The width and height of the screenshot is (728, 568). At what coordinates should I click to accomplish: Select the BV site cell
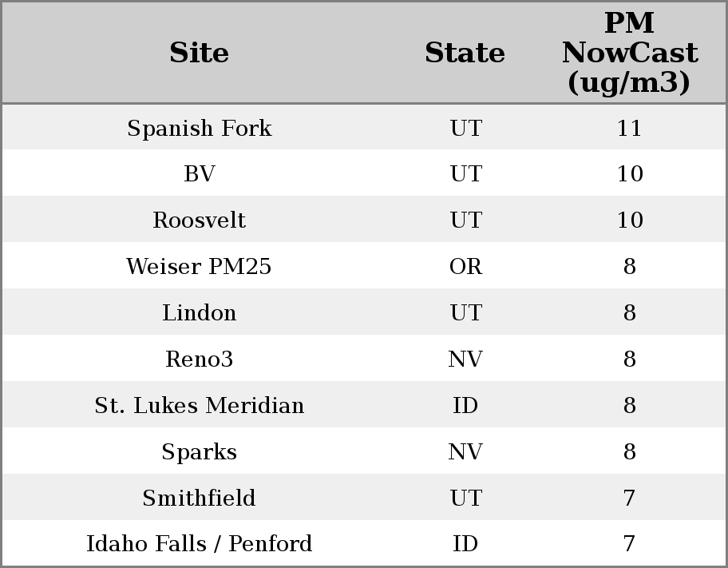(199, 174)
